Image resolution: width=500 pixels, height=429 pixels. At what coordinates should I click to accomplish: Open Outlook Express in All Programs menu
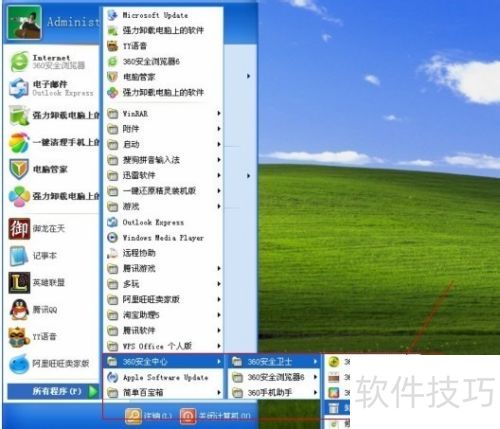[x=163, y=222]
